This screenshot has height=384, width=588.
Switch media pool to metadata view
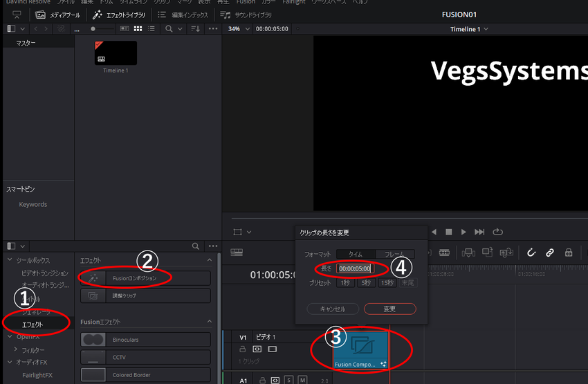coord(125,28)
